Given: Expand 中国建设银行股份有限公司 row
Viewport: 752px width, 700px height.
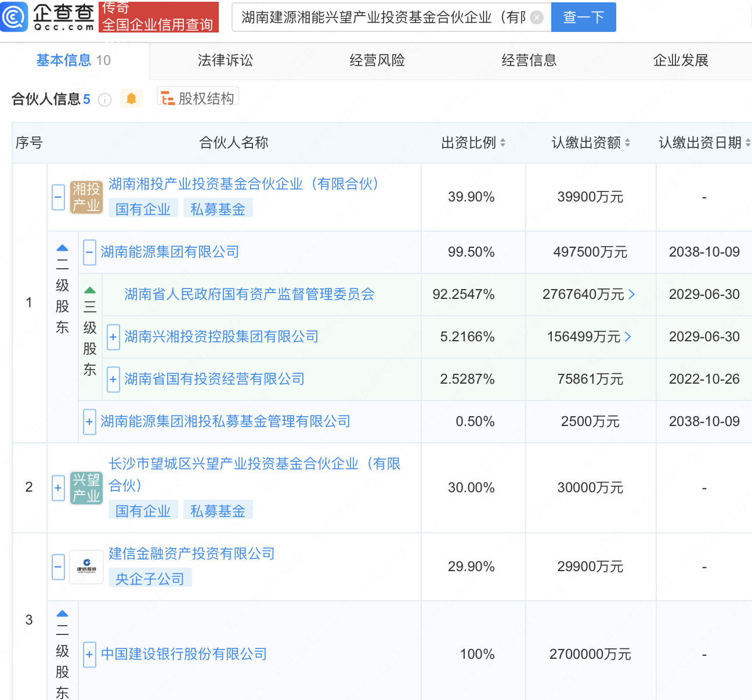Looking at the screenshot, I should point(89,655).
